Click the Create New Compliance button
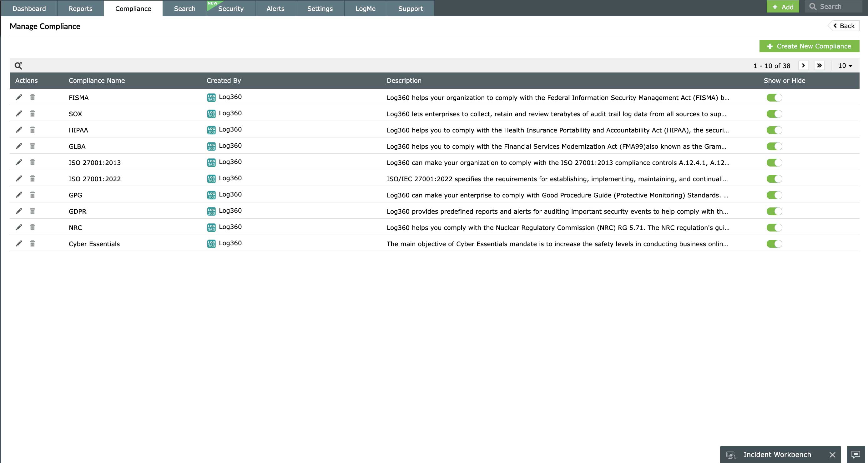This screenshot has height=463, width=868. click(x=809, y=46)
